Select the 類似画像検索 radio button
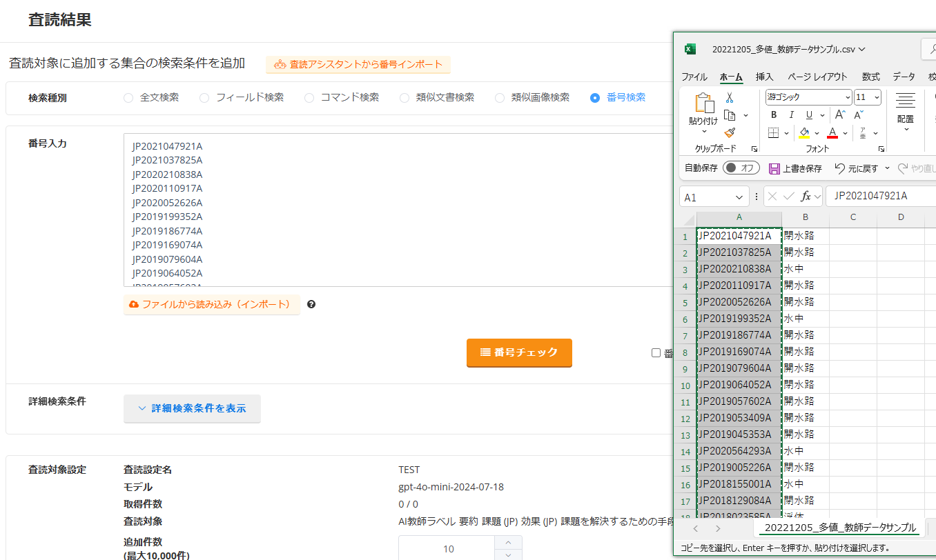Screen dimensions: 936x560 click(x=500, y=98)
